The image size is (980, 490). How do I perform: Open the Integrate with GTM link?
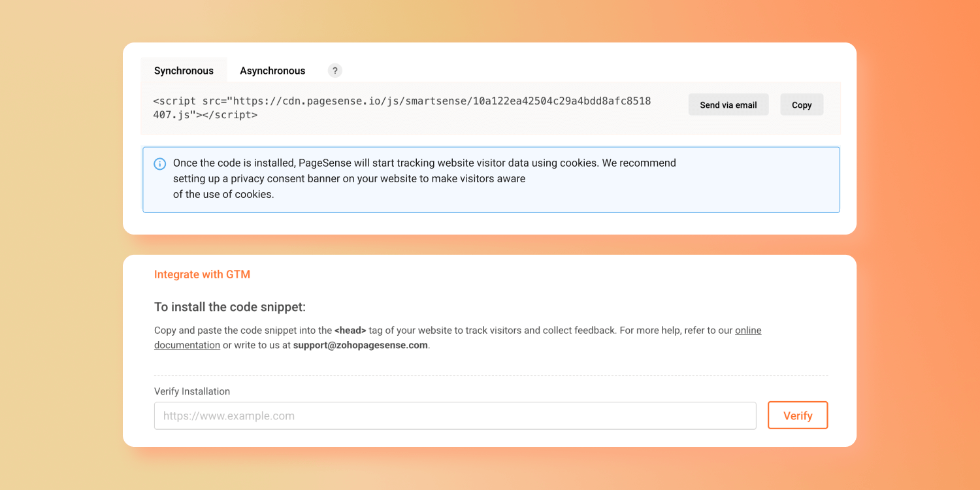202,274
